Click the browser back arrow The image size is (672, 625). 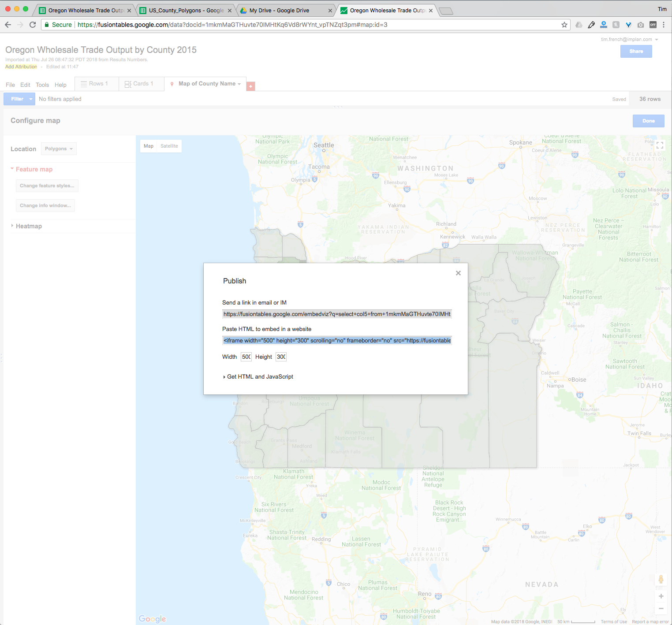pyautogui.click(x=8, y=25)
